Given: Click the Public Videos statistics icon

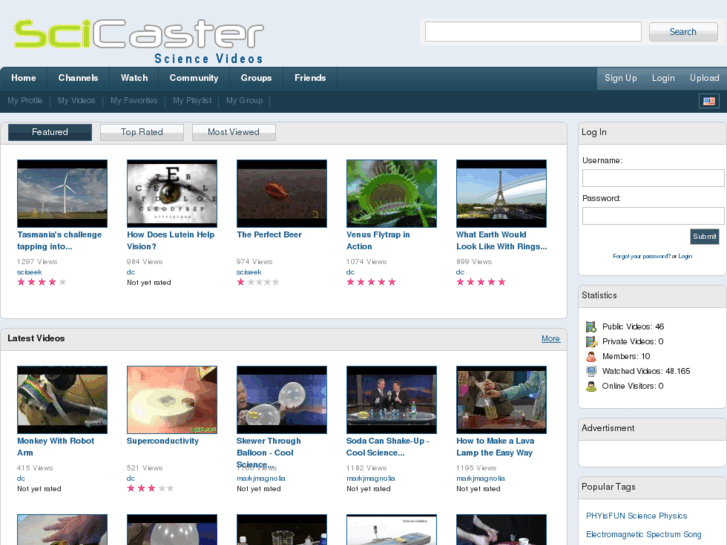Looking at the screenshot, I should coord(591,327).
